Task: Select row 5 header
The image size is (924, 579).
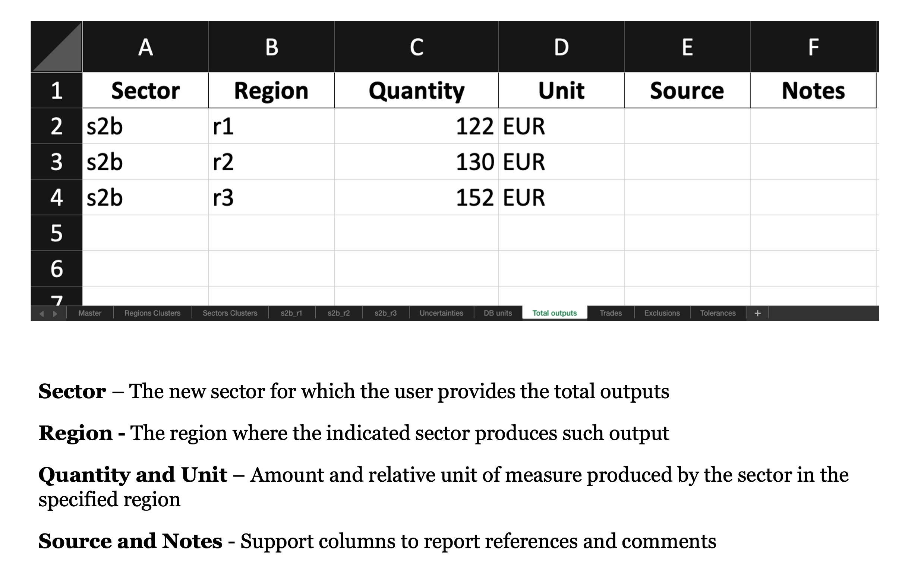Action: pyautogui.click(x=57, y=233)
